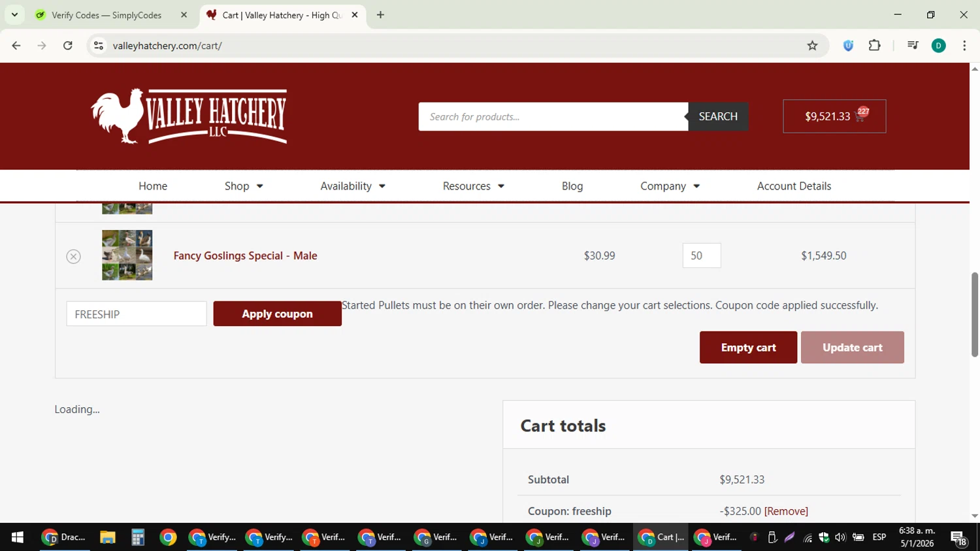The height and width of the screenshot is (551, 980).
Task: Click the $9,521.33 header cart total
Action: 827,116
